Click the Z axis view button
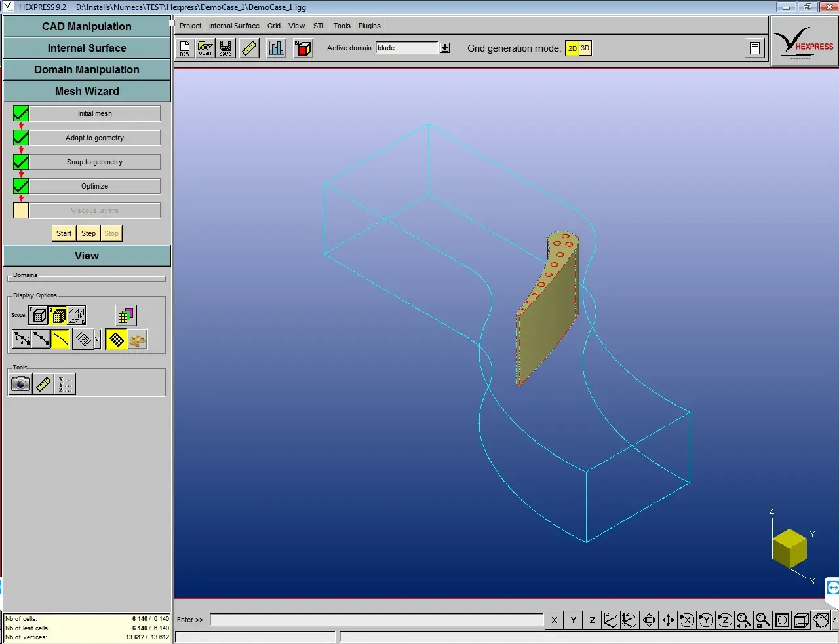 pos(593,620)
